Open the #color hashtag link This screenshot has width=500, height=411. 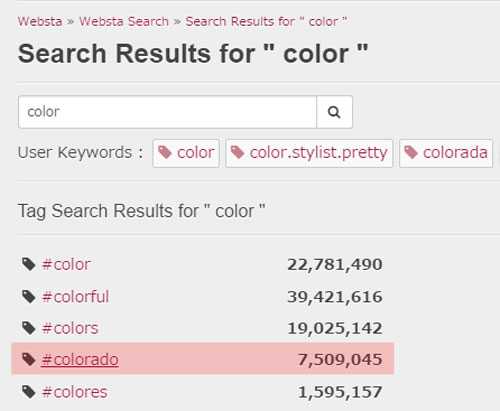click(x=66, y=265)
